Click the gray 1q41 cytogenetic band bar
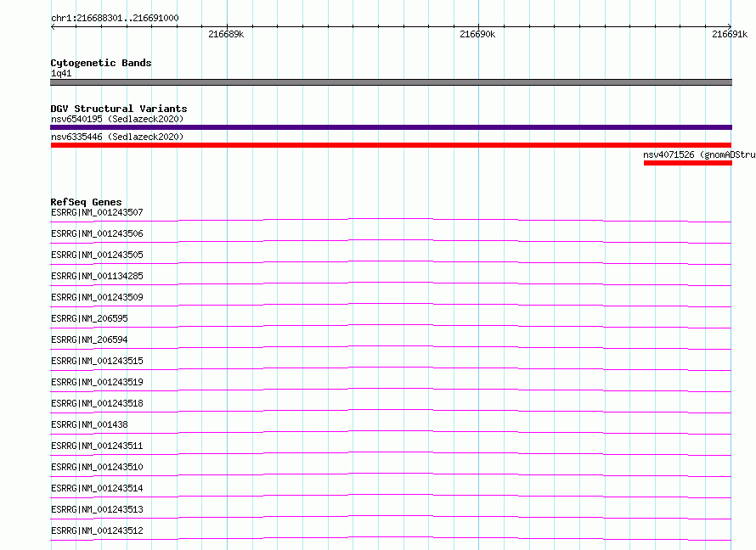Image resolution: width=756 pixels, height=550 pixels. pos(391,82)
